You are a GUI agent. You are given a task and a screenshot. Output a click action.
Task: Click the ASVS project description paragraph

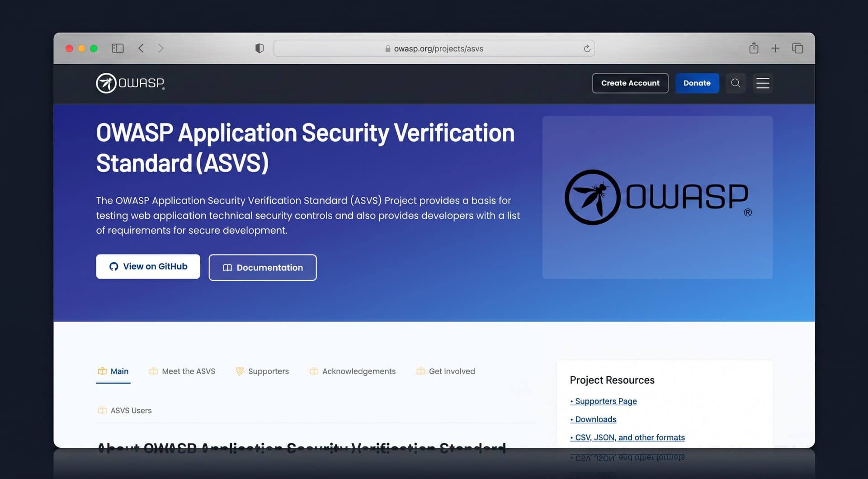(x=308, y=215)
